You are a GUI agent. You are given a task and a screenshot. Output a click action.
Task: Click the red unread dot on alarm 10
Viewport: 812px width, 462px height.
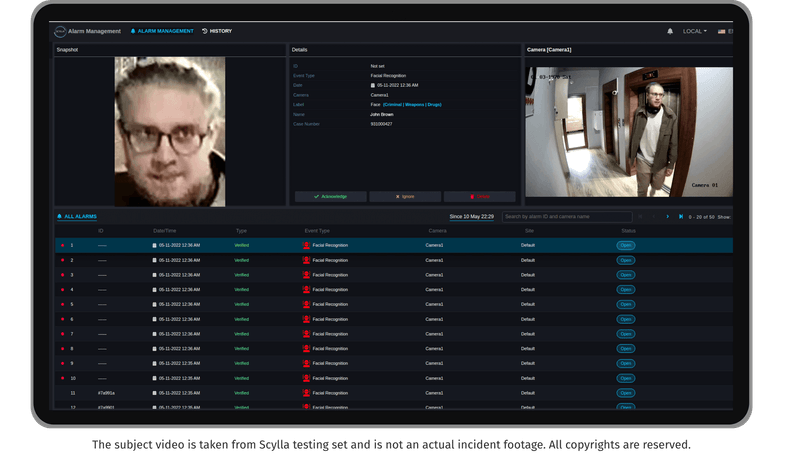pos(63,379)
